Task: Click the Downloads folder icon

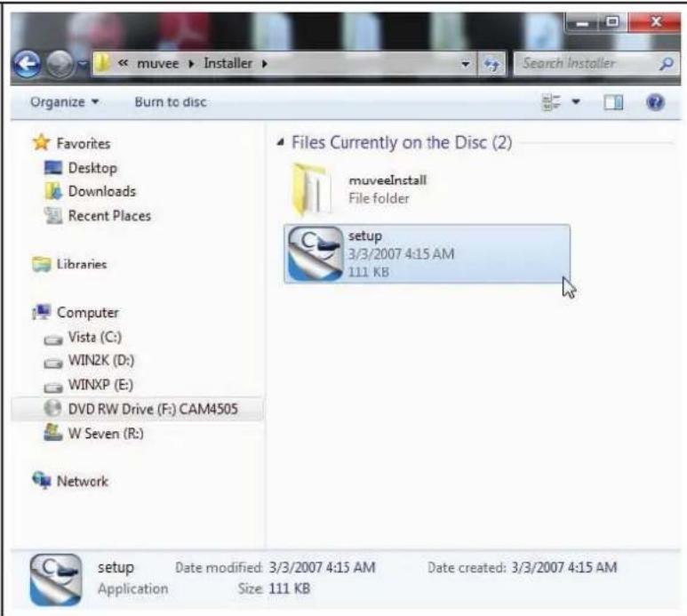Action: 53,191
